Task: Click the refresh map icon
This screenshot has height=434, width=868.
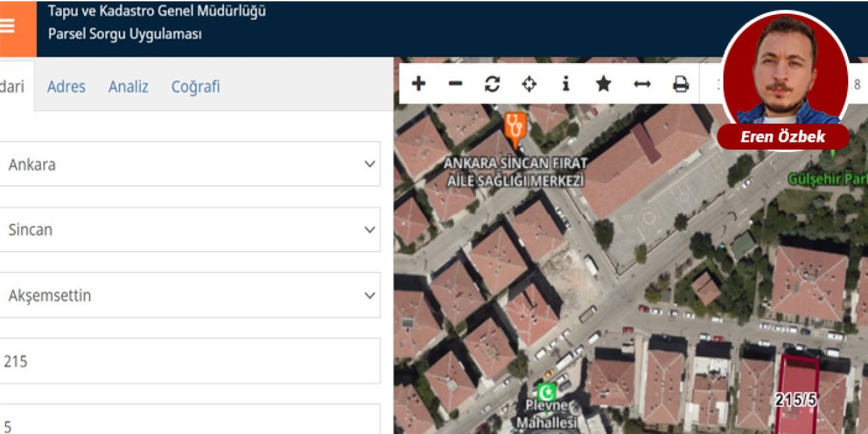Action: 492,84
